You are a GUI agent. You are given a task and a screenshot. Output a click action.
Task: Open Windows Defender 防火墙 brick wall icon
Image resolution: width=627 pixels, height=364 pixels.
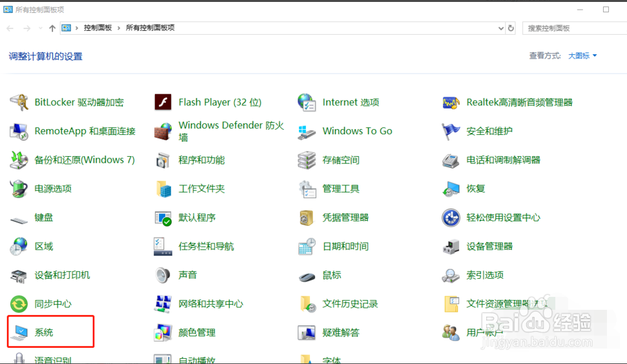(163, 131)
